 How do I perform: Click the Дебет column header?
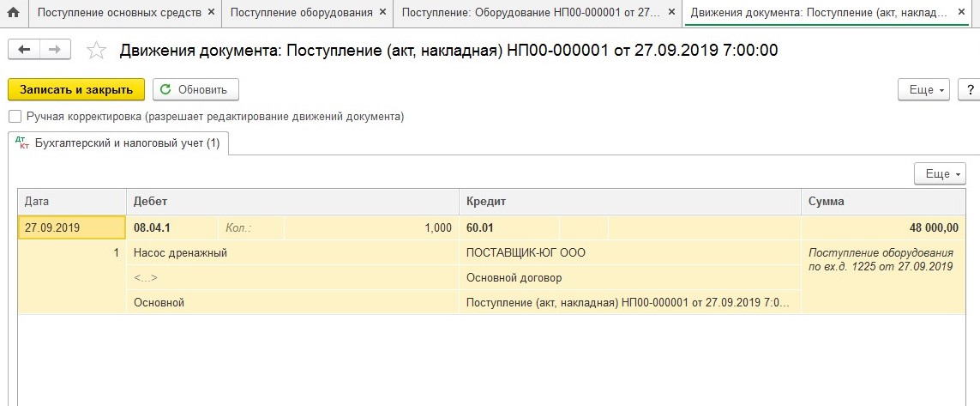(292, 201)
